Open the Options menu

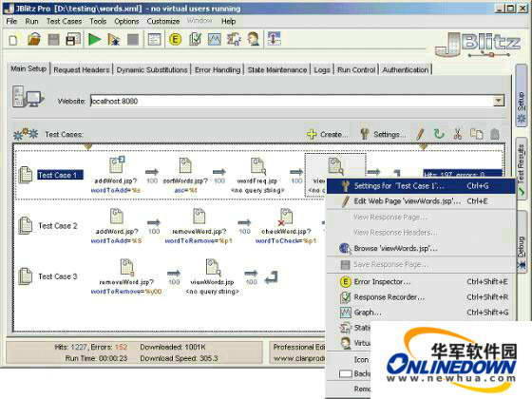pyautogui.click(x=126, y=21)
